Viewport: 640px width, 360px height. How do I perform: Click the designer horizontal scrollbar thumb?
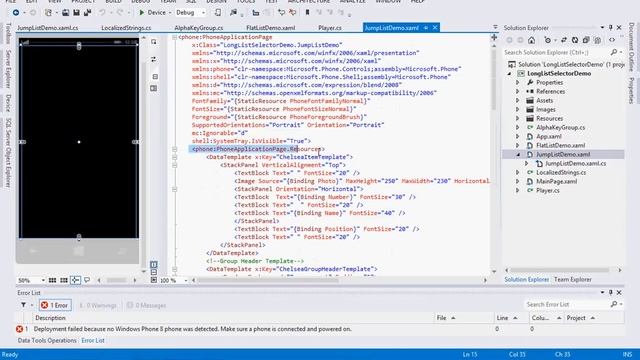pyautogui.click(x=117, y=280)
